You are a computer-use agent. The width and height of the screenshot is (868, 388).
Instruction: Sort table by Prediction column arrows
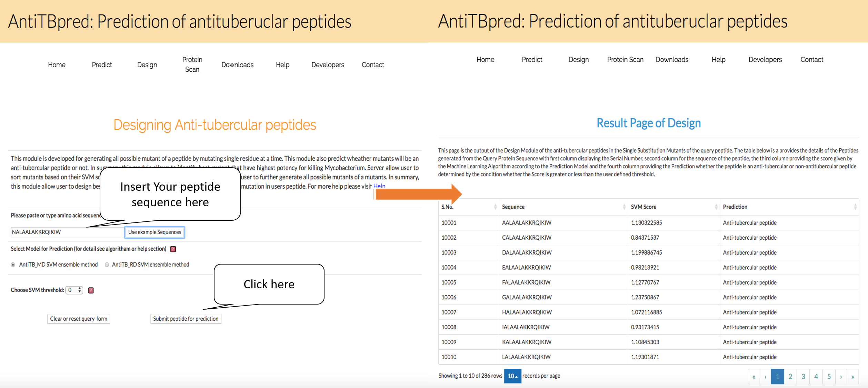(855, 207)
